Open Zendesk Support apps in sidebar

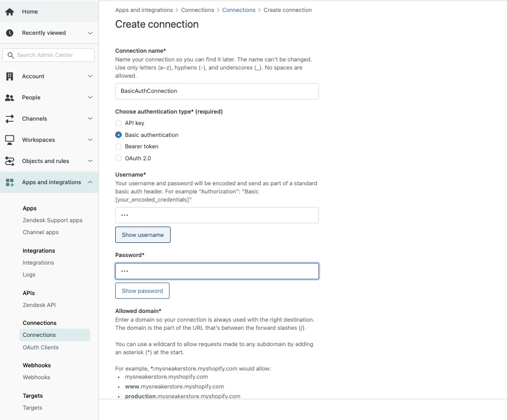coord(52,220)
